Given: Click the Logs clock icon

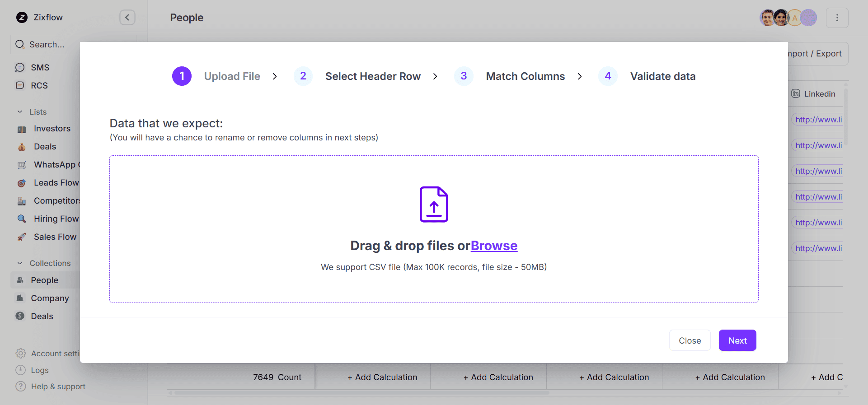Looking at the screenshot, I should pos(21,370).
